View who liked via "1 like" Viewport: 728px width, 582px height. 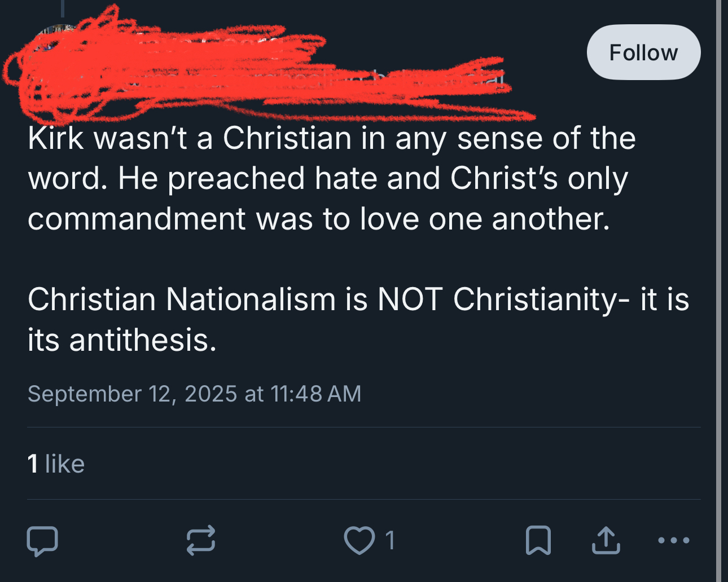pyautogui.click(x=56, y=464)
